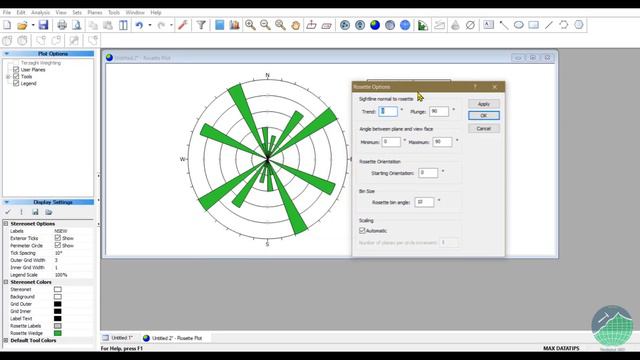Open the Project Settings wrench icon
Screen dimensions: 640x360
tap(182, 25)
